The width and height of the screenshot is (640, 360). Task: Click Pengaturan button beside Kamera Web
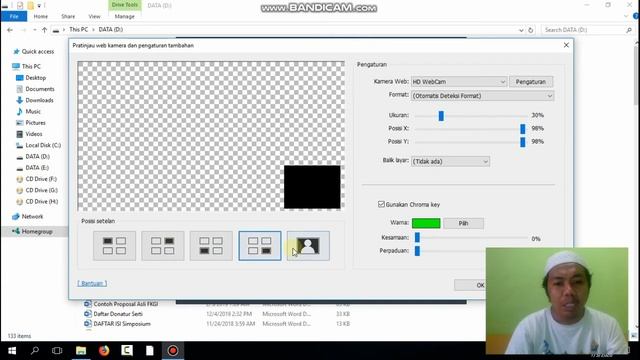tap(531, 82)
